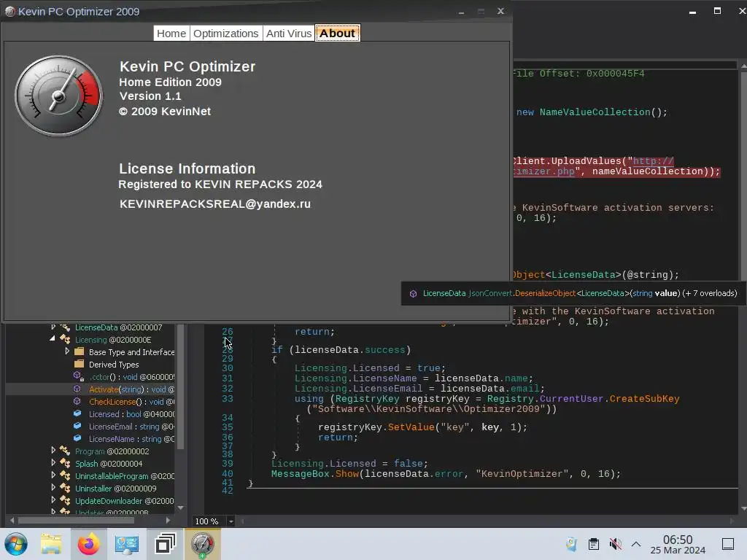Click SetValue method call in code
The image size is (747, 560).
(411, 427)
